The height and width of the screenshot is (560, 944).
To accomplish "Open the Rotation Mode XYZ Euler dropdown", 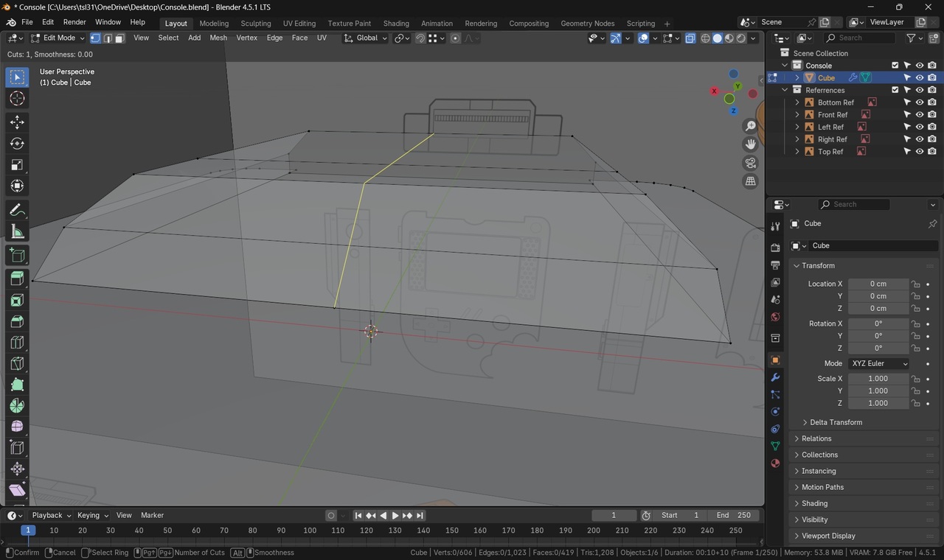I will 879,363.
